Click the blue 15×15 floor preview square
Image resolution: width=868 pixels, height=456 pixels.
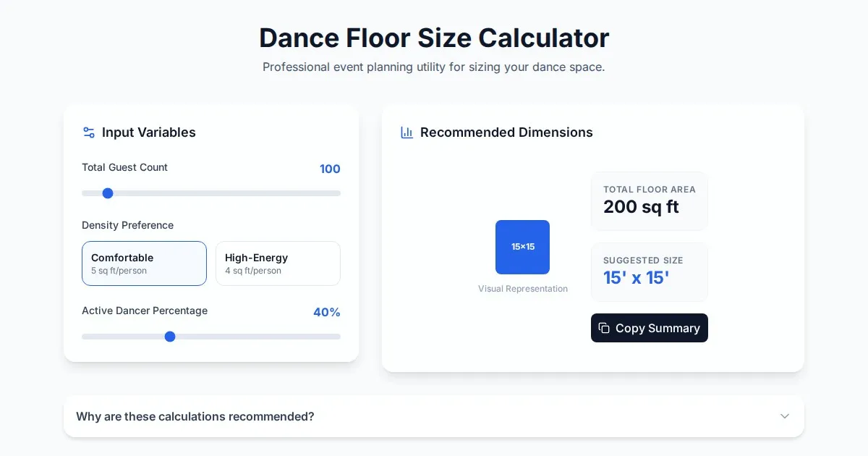click(522, 247)
